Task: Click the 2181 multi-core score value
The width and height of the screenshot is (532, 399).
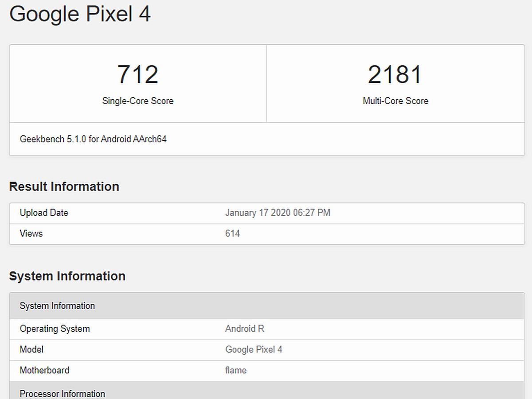Action: (x=395, y=74)
